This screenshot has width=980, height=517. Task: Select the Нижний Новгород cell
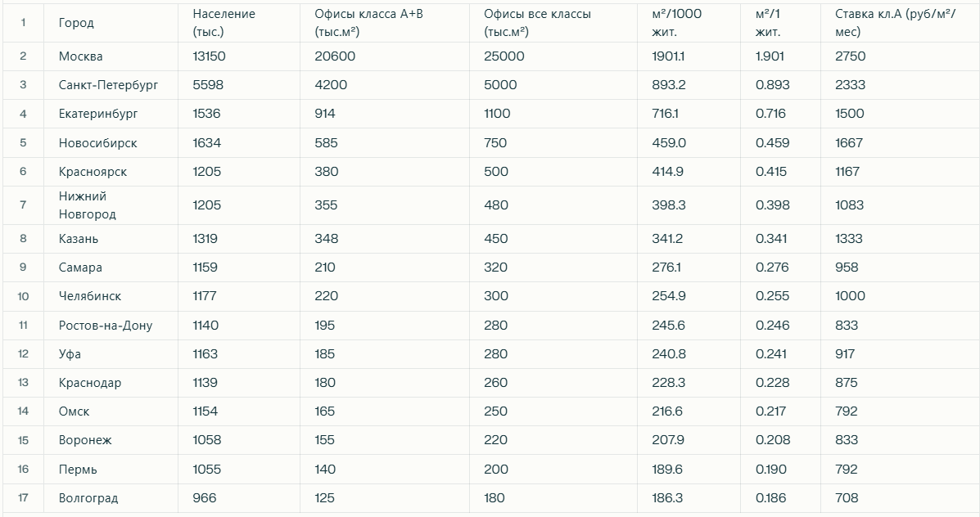click(111, 205)
